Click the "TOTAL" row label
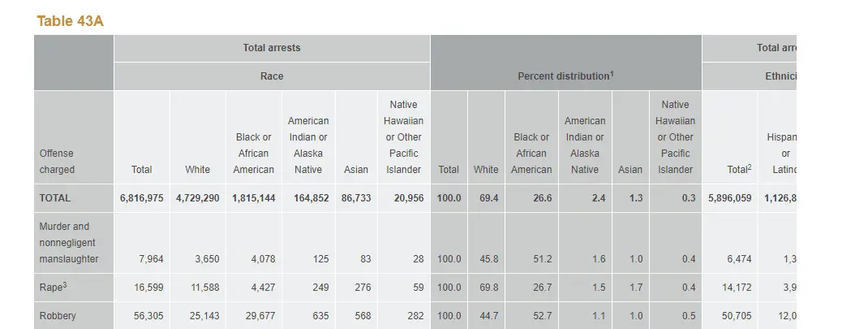 tap(55, 198)
